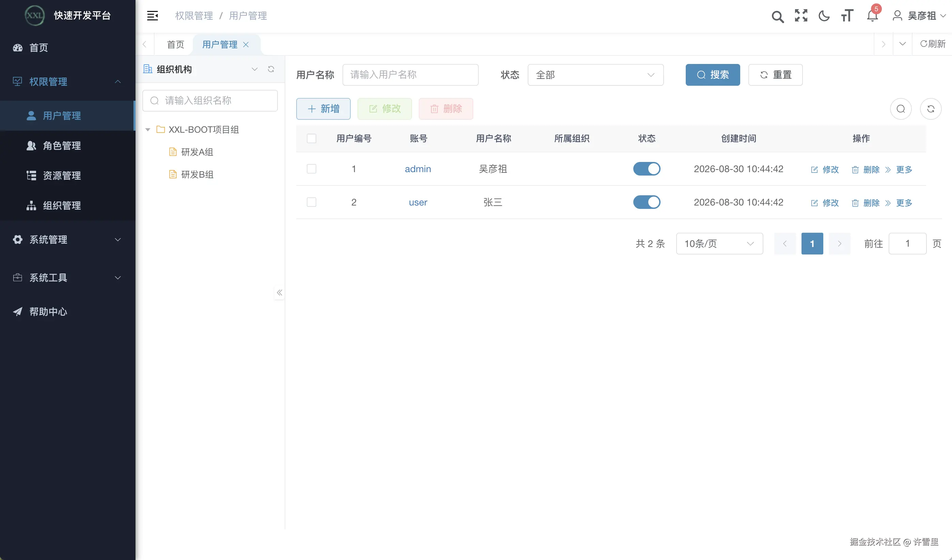Expand the 系统管理 sidebar menu

(x=68, y=240)
